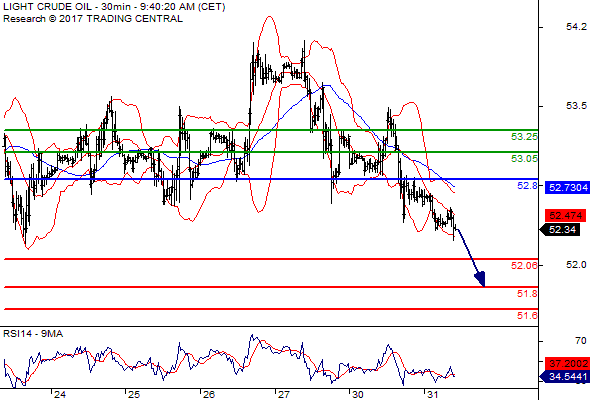Click date marker 27 on time axis

284,394
